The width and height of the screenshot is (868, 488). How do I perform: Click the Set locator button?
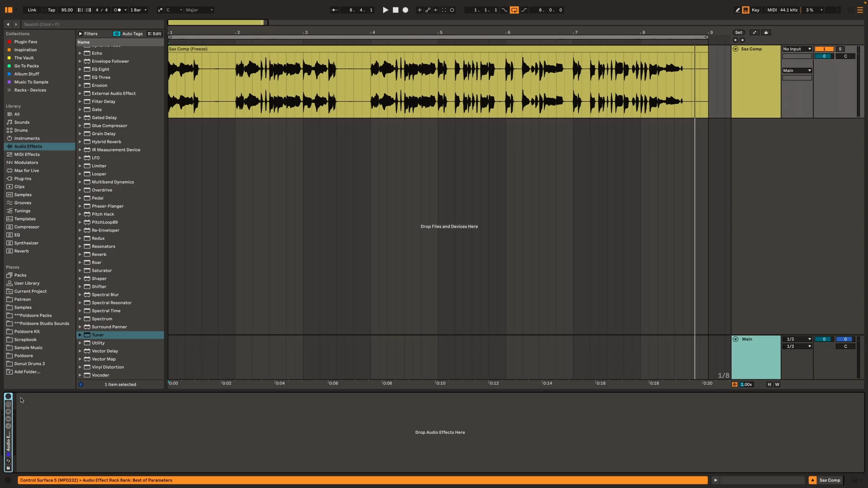pyautogui.click(x=738, y=33)
